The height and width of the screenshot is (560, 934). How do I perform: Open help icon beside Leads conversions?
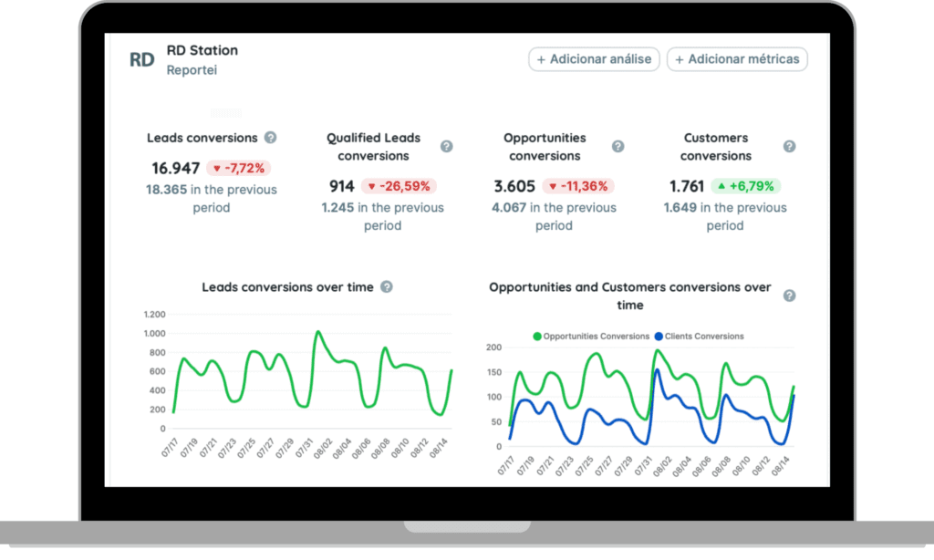(270, 138)
